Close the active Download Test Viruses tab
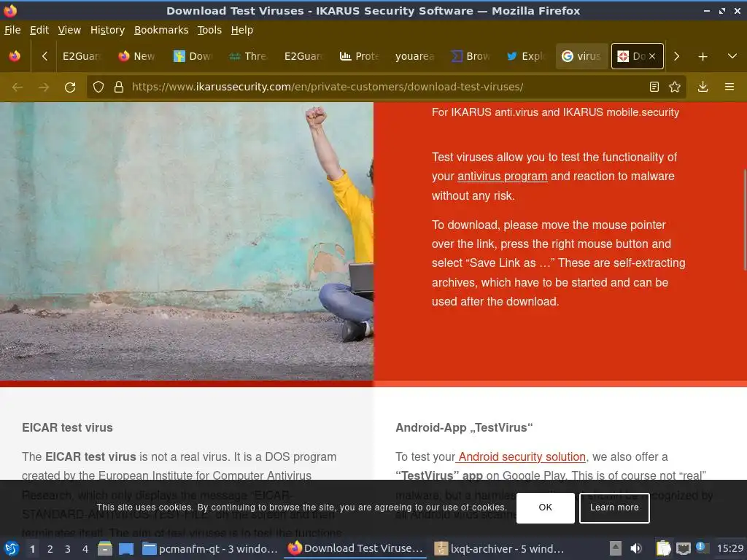The width and height of the screenshot is (747, 560). click(x=652, y=56)
